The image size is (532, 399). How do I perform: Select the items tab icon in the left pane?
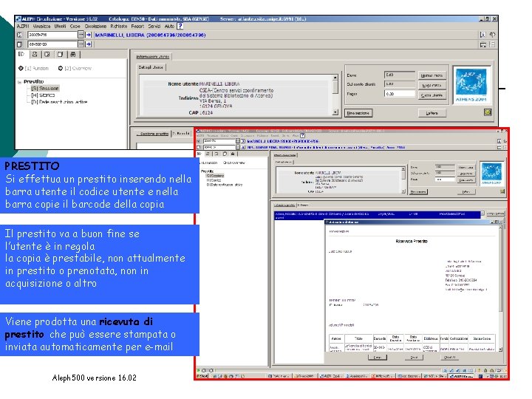click(x=47, y=54)
